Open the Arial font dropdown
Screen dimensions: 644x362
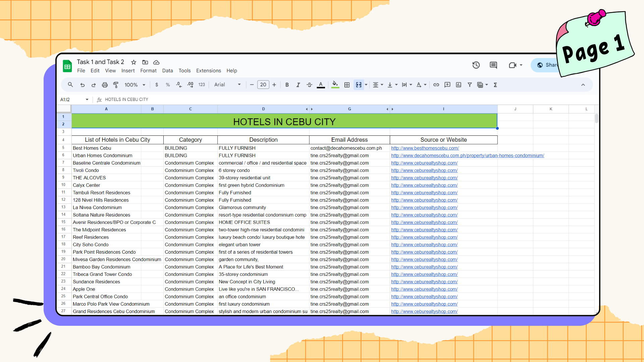(227, 85)
